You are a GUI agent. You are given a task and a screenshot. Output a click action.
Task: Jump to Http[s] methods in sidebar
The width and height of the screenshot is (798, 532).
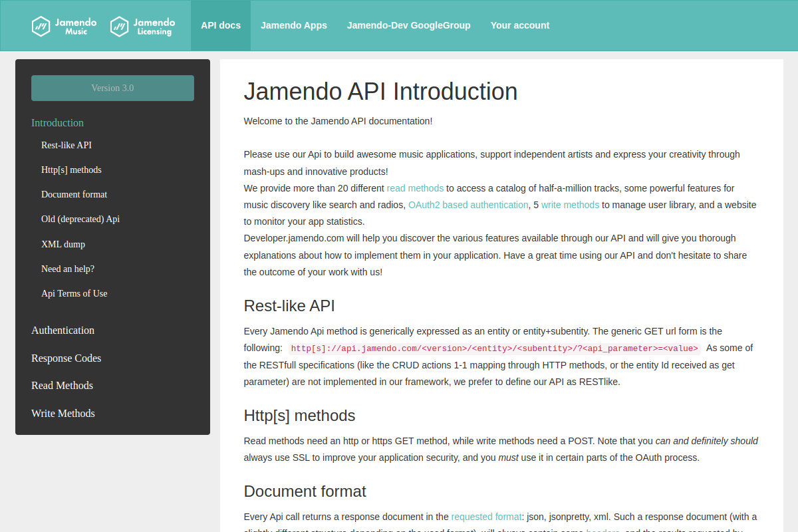pyautogui.click(x=71, y=170)
